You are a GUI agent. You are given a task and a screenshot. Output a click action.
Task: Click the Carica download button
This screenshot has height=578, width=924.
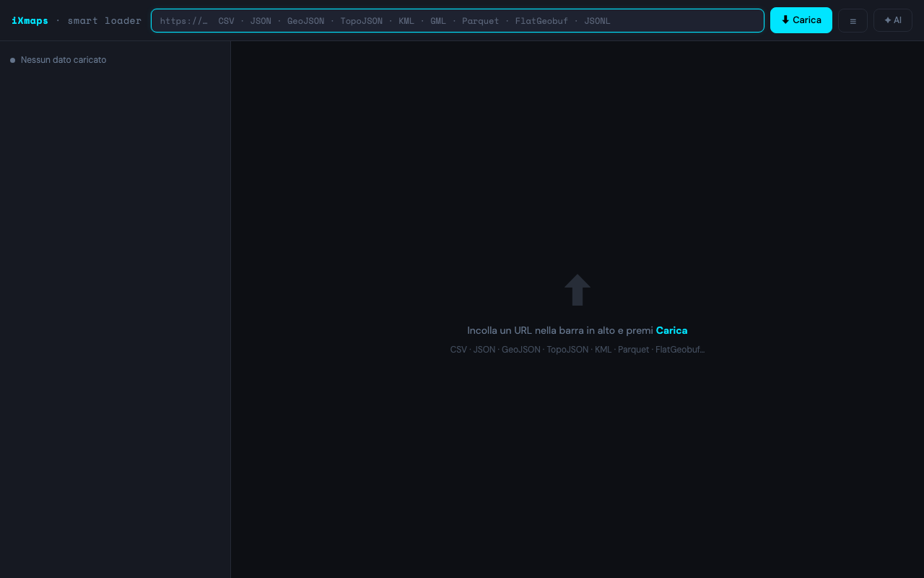[801, 20]
